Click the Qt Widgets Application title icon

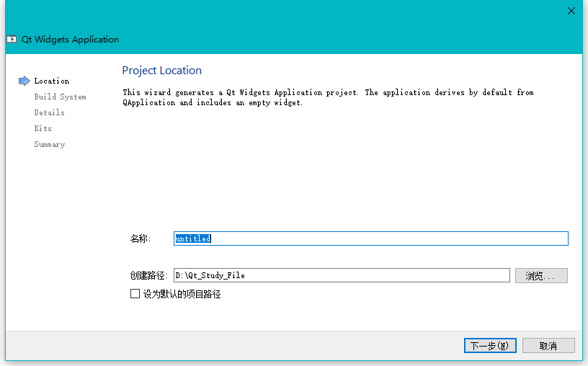12,40
